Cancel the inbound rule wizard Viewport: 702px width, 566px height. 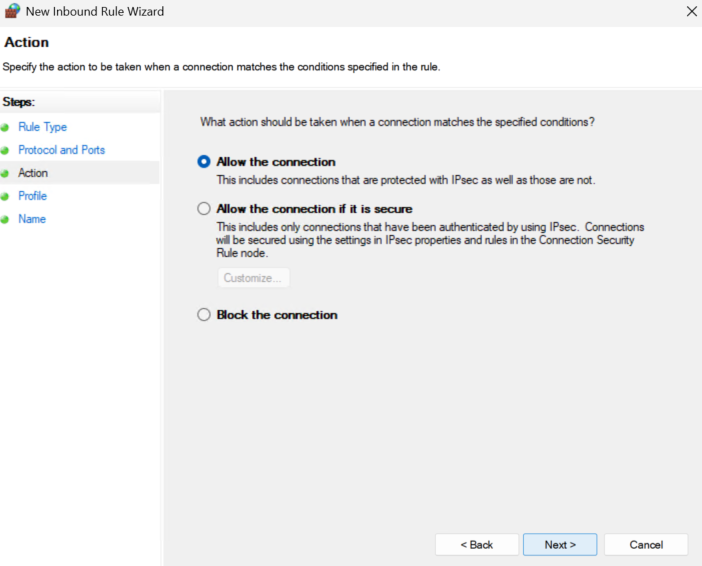point(646,545)
